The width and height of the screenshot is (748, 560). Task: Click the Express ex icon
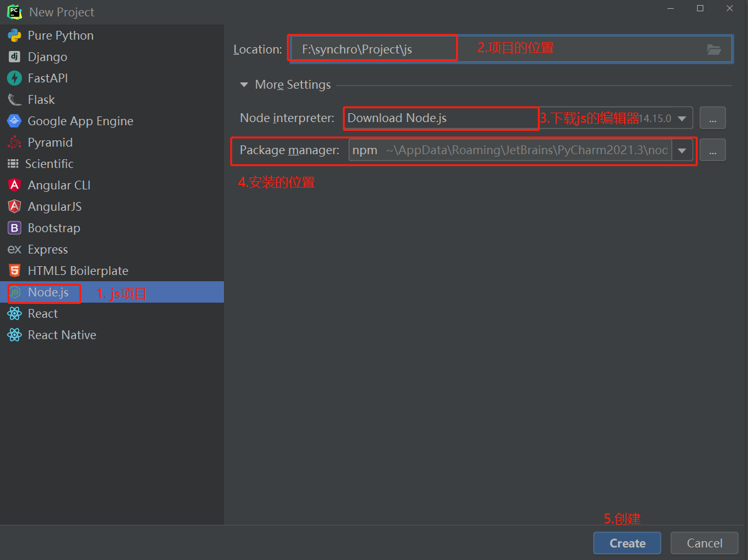14,249
